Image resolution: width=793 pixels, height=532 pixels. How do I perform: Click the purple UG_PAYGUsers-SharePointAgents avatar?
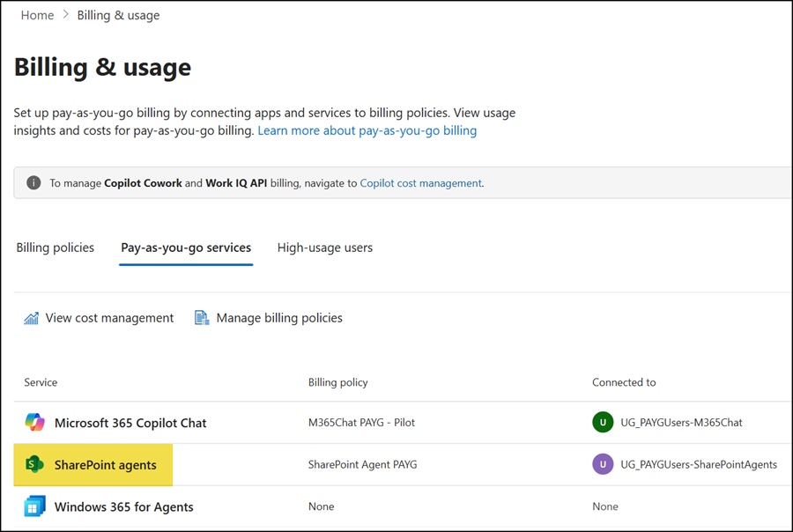click(x=603, y=464)
